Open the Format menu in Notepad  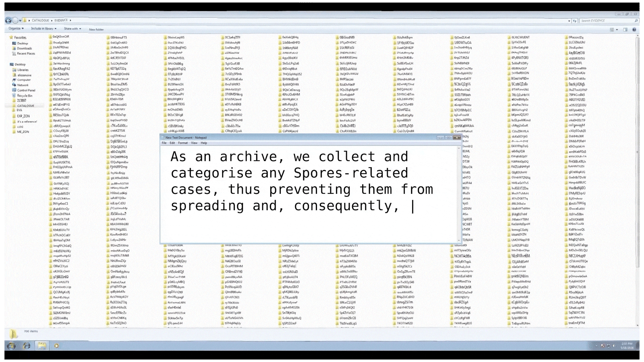[x=183, y=143]
